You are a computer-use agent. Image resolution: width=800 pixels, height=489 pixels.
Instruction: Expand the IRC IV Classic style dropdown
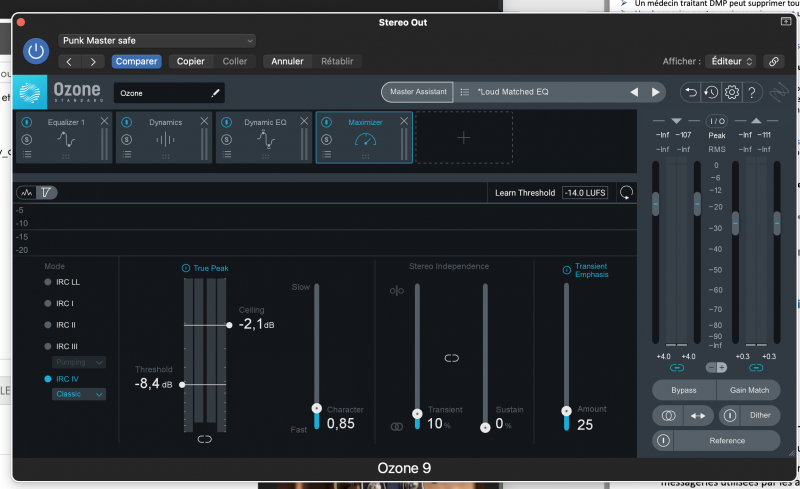79,395
